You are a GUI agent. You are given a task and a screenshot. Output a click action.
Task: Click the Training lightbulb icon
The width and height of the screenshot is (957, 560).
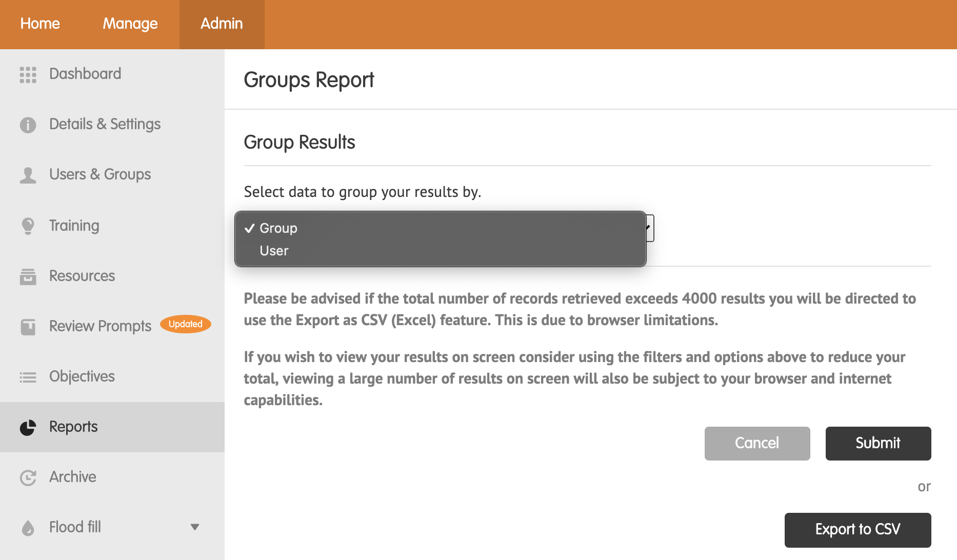point(28,226)
